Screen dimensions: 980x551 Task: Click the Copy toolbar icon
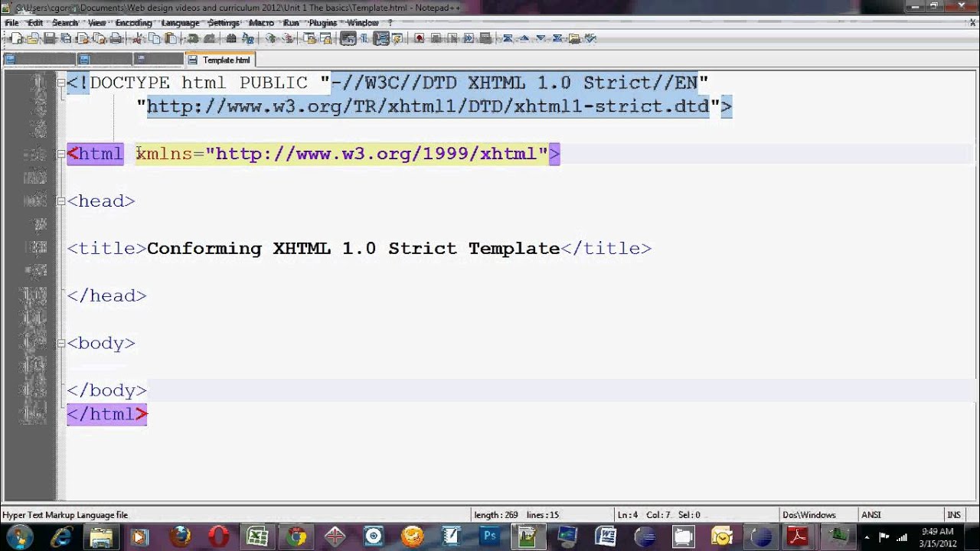(154, 38)
